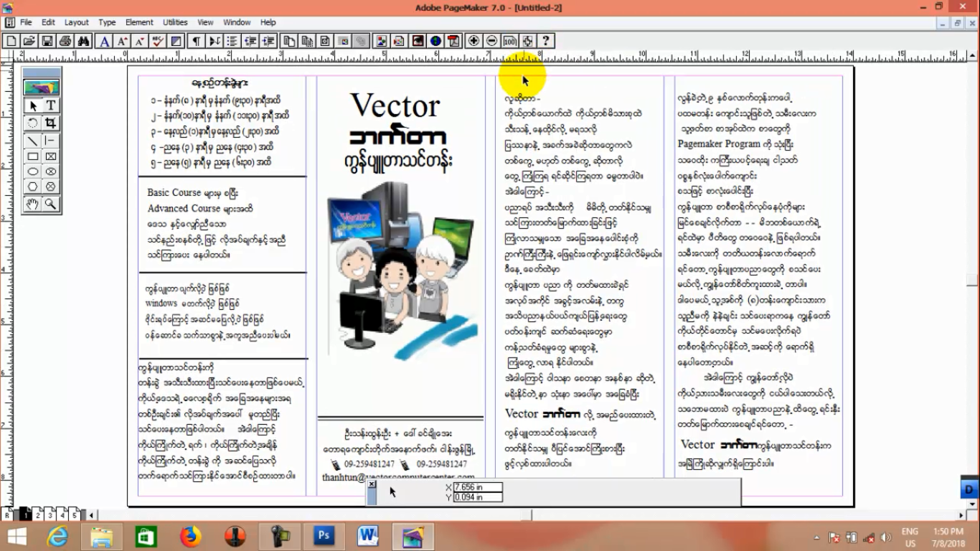Open Find with the binoculars icon
The width and height of the screenshot is (980, 551).
click(x=83, y=41)
